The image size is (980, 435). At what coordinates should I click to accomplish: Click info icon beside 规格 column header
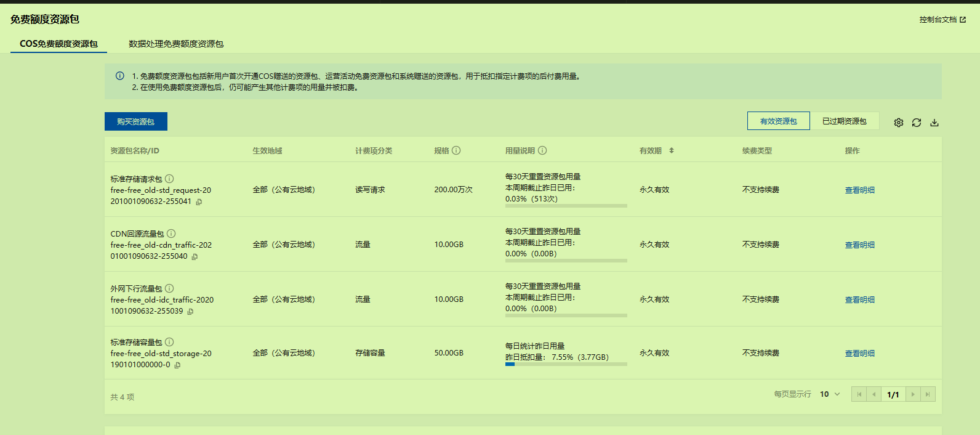click(456, 150)
